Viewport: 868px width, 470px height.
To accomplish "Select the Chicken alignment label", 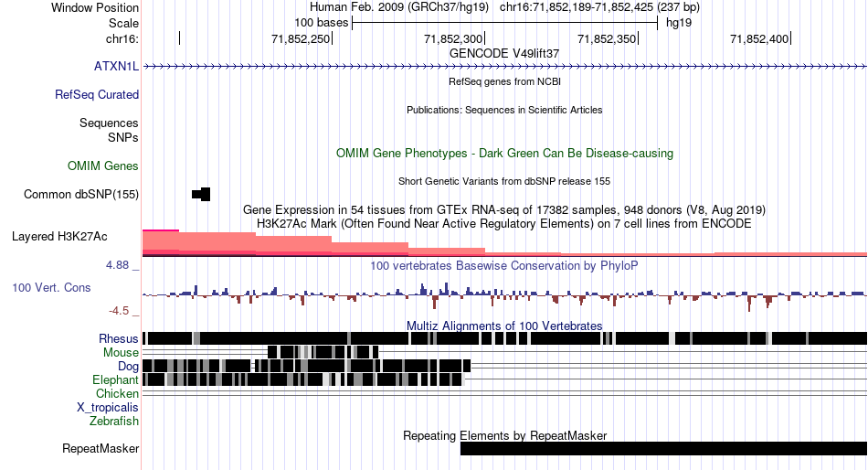I will (x=117, y=393).
